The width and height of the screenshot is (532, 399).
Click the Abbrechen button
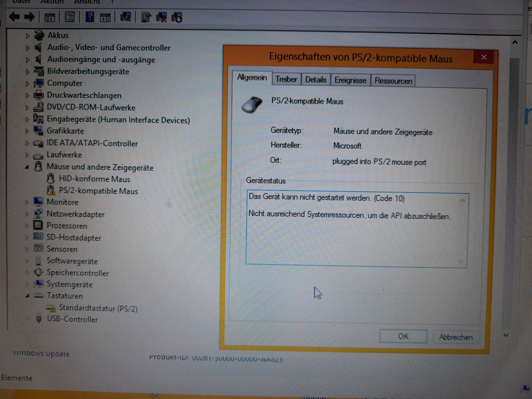tap(456, 337)
